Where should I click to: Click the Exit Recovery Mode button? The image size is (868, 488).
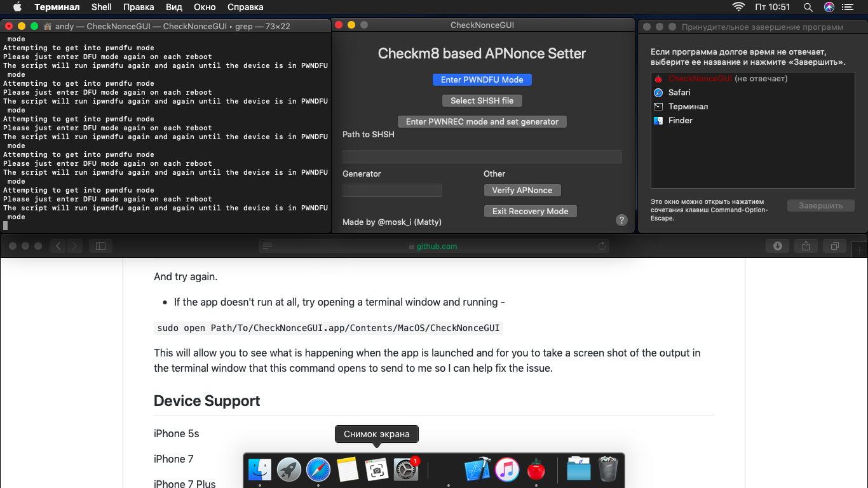coord(530,211)
